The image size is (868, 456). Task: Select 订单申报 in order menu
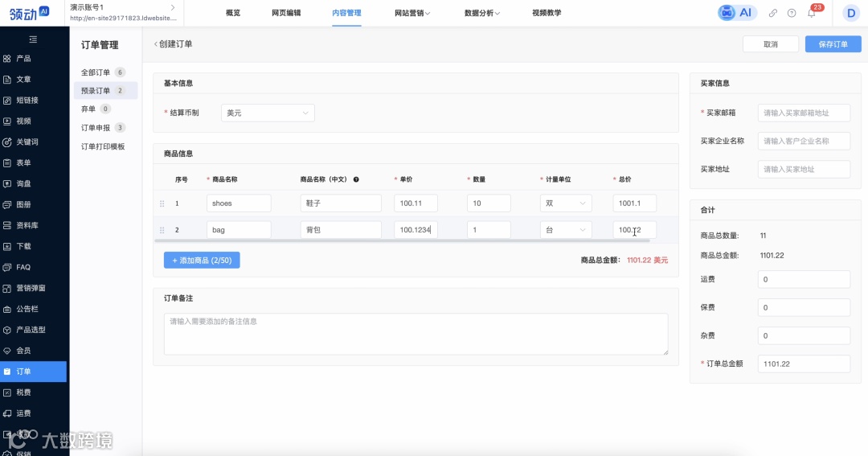105,128
